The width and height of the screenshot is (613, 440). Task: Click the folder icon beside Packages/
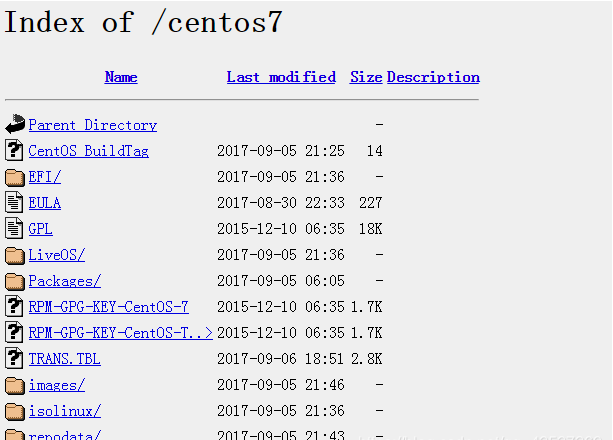click(15, 281)
